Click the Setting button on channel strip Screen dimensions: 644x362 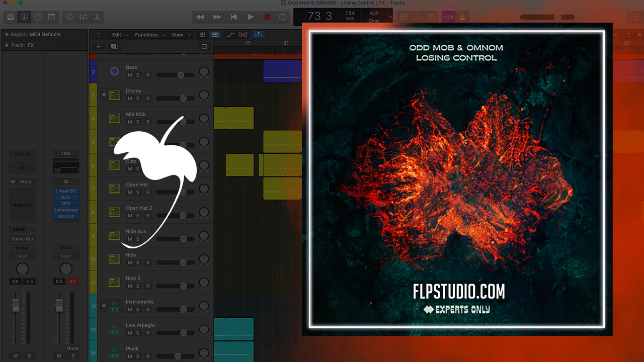(x=22, y=153)
